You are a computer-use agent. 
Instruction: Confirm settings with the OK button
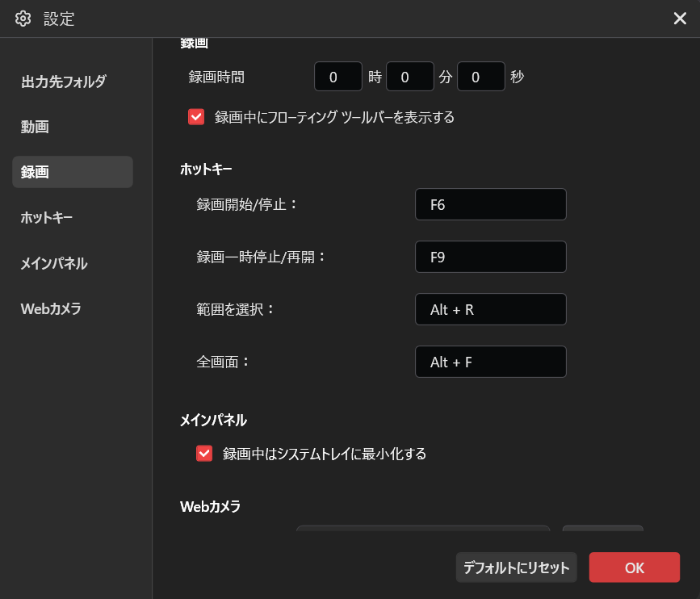[x=634, y=568]
